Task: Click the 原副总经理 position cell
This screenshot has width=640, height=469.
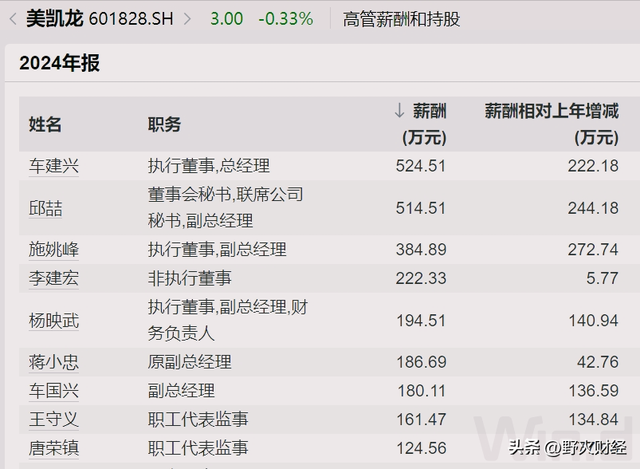Action: point(189,362)
